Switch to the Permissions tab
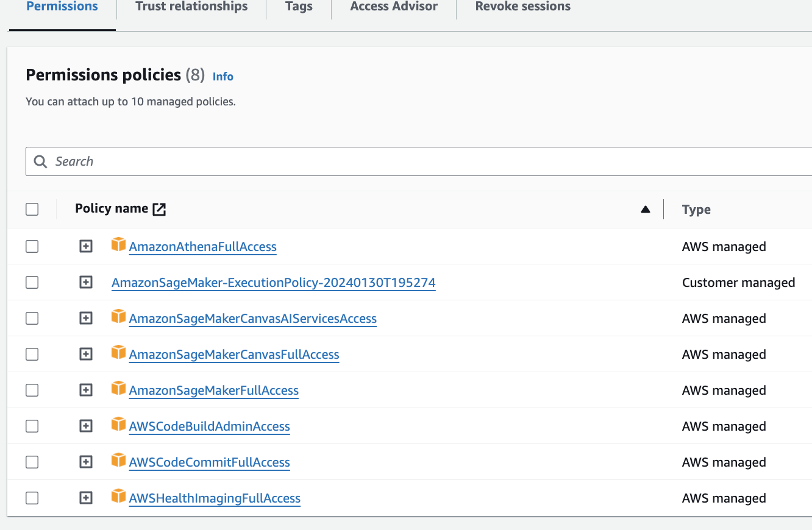This screenshot has height=530, width=812. (x=62, y=7)
